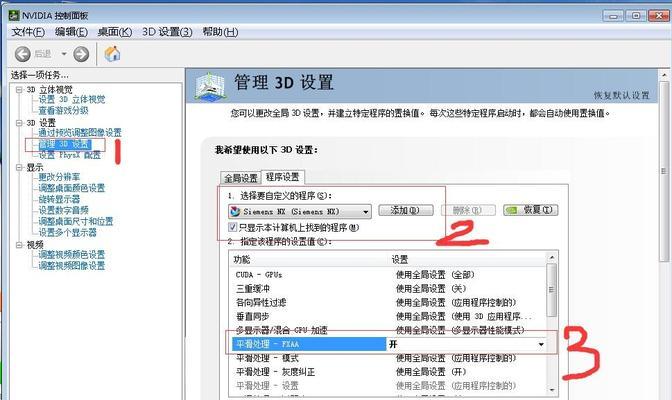Select 调整视频颜色设置 in tree
This screenshot has width=672, height=400.
tap(72, 255)
